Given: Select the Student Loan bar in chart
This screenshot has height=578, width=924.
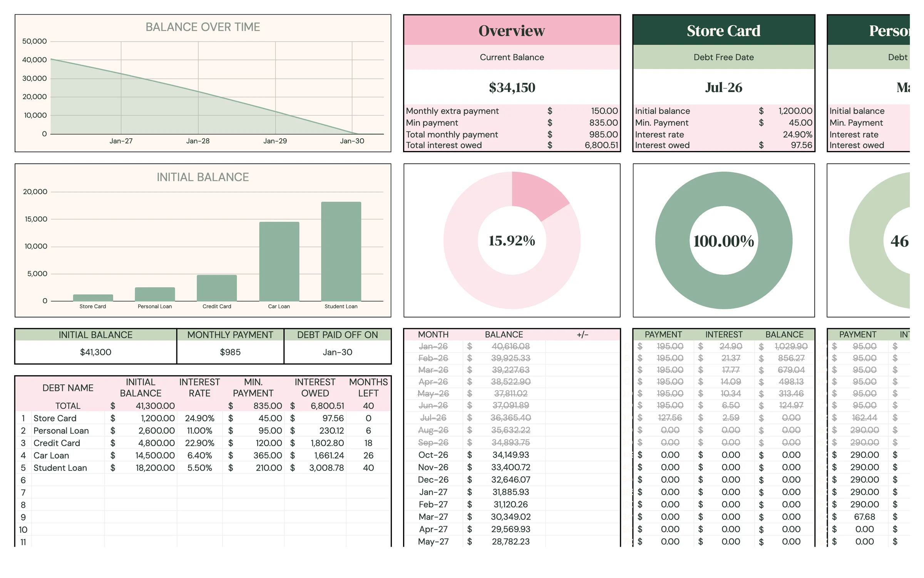Looking at the screenshot, I should (x=341, y=251).
